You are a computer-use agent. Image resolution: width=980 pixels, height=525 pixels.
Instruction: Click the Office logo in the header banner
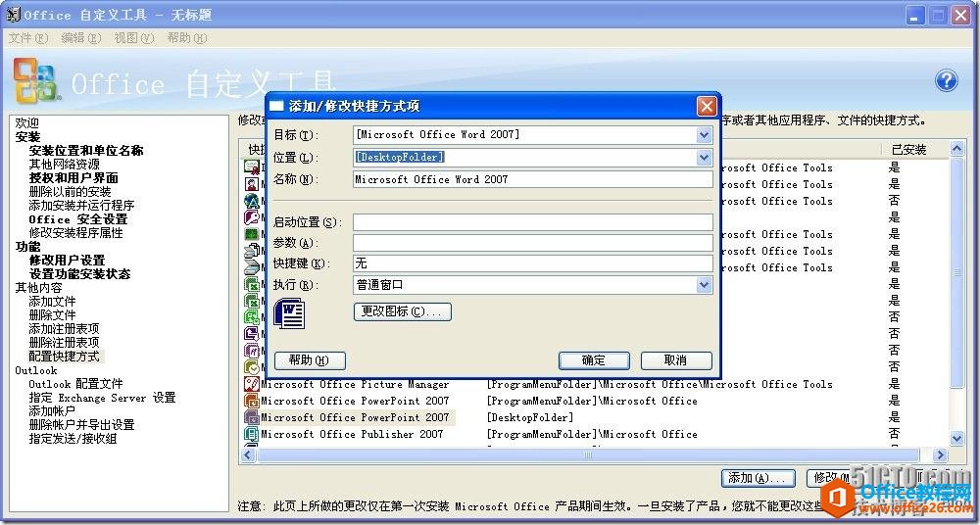tap(36, 80)
